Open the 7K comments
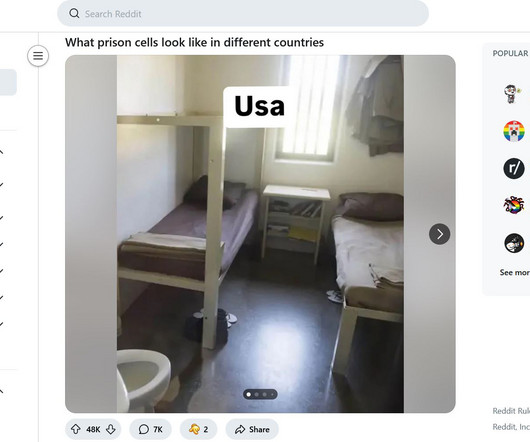Viewport: 530px width, 442px height. pos(150,429)
